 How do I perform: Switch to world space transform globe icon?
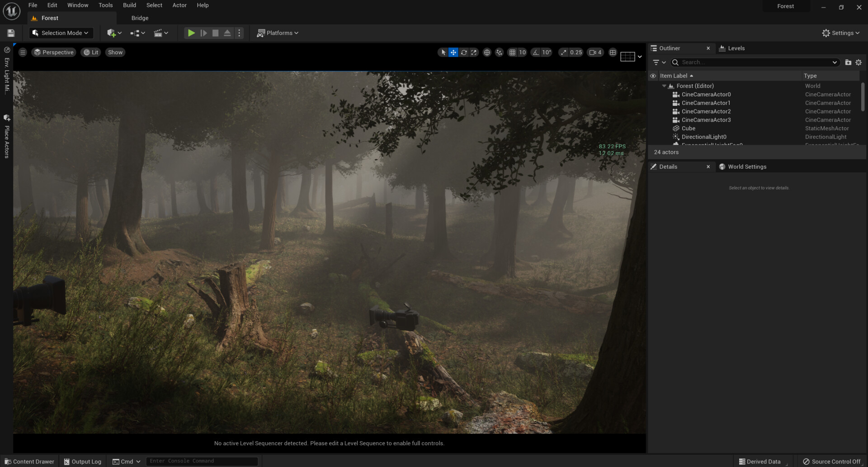coord(487,52)
